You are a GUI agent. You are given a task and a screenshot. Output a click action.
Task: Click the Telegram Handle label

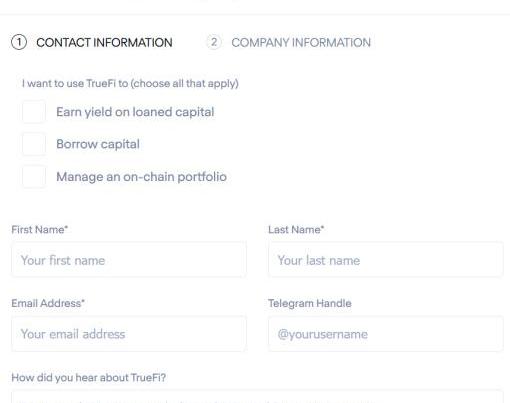click(310, 303)
